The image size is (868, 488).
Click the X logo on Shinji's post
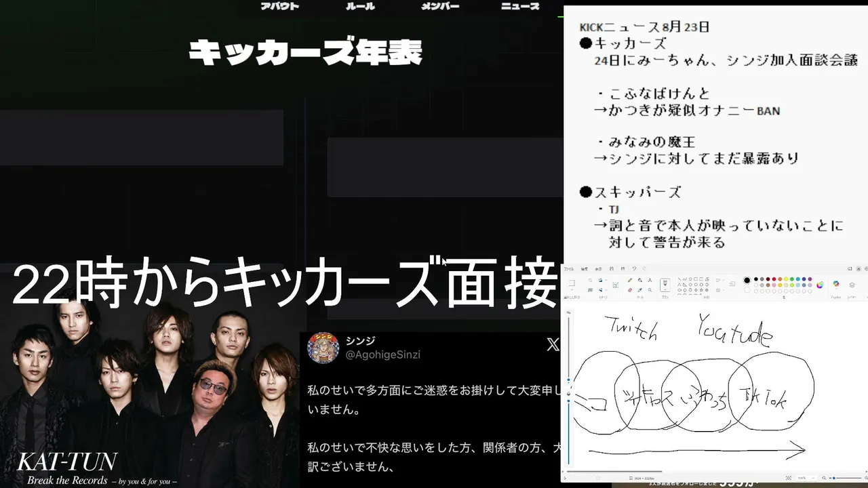[x=553, y=344]
